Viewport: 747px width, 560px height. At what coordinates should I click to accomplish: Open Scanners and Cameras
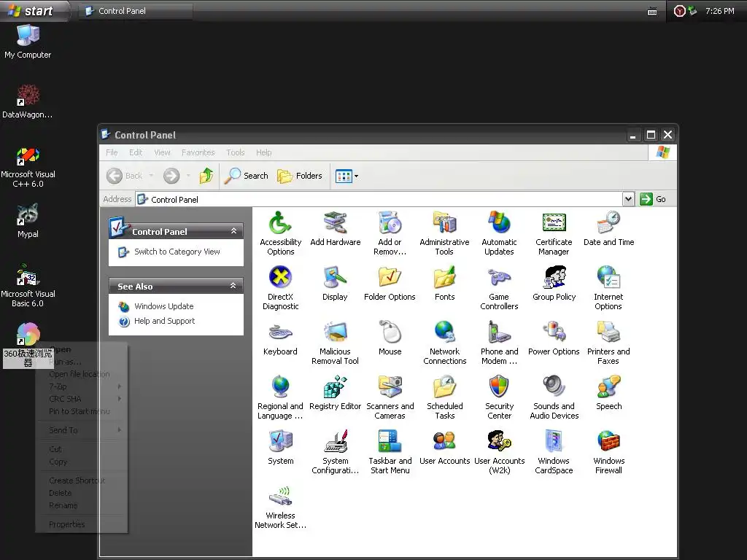[390, 397]
